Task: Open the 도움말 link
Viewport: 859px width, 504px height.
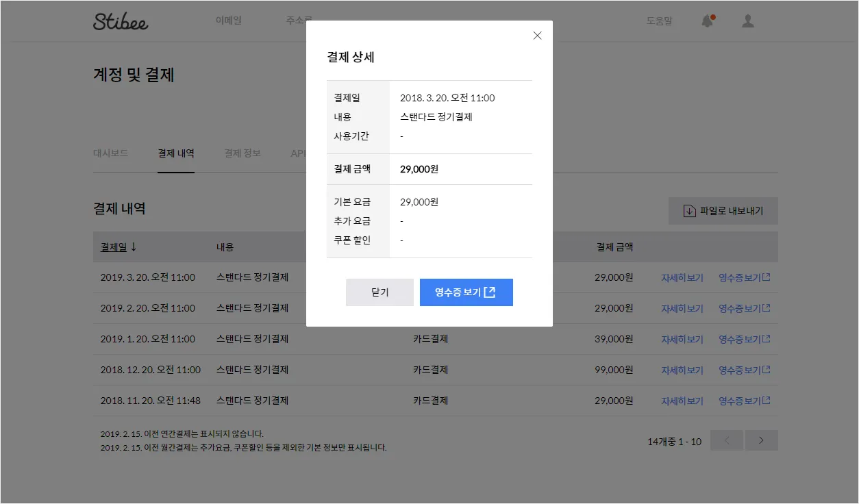Action: point(660,21)
